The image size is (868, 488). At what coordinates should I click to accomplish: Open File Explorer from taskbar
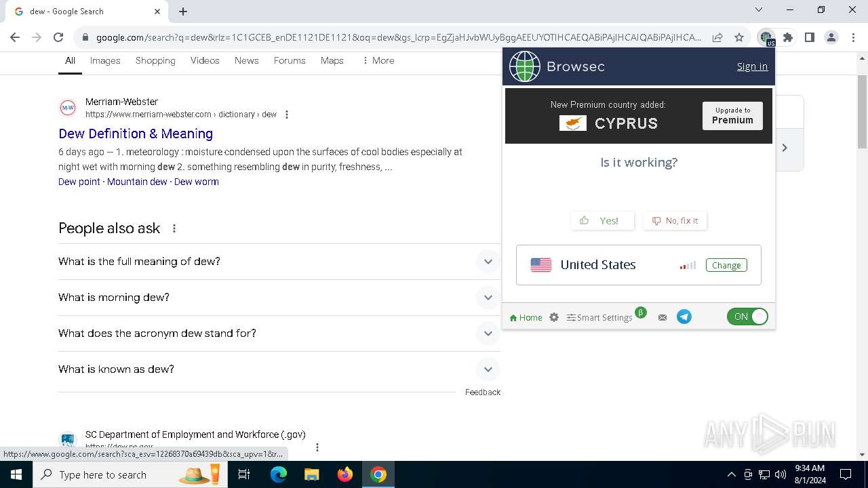tap(311, 474)
